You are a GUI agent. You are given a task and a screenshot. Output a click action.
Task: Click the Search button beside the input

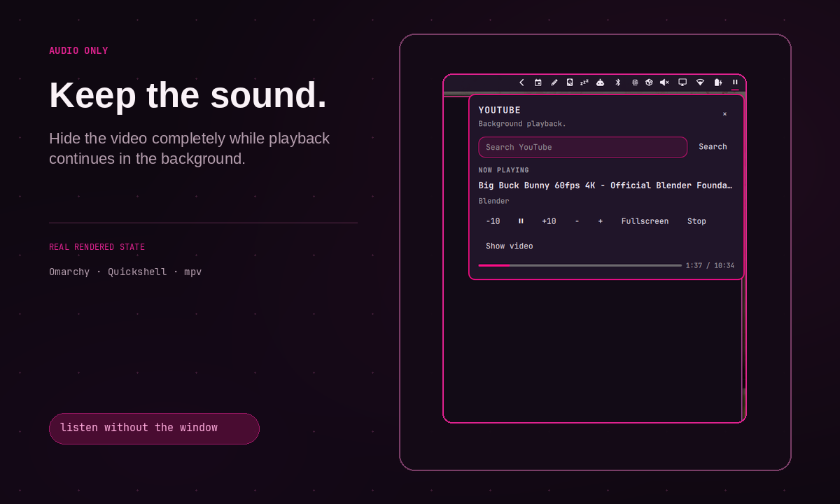point(713,147)
